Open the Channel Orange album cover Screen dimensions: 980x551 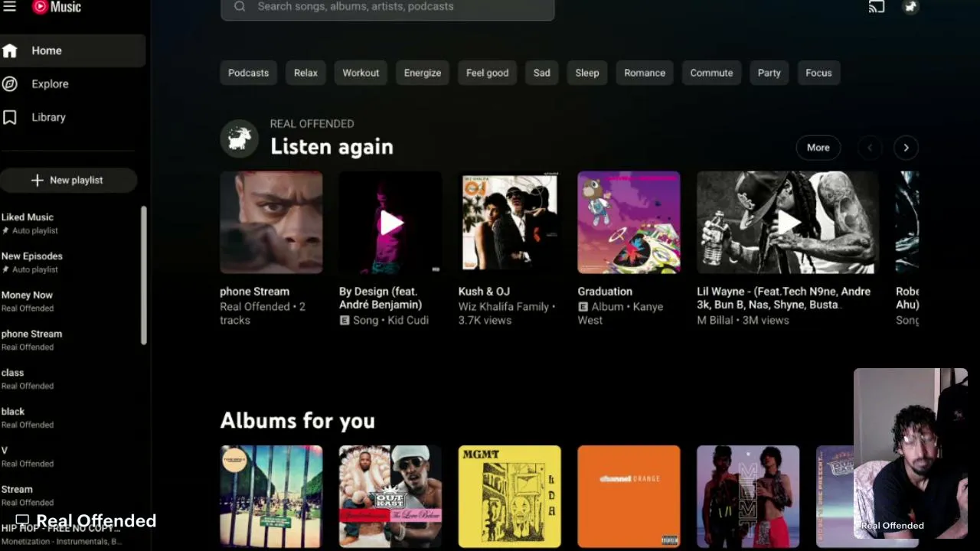(629, 497)
